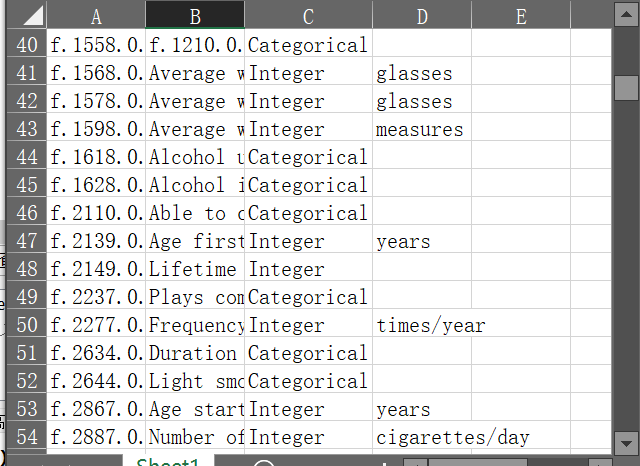
Task: Click cell containing f.1558.0.
Action: tap(96, 44)
